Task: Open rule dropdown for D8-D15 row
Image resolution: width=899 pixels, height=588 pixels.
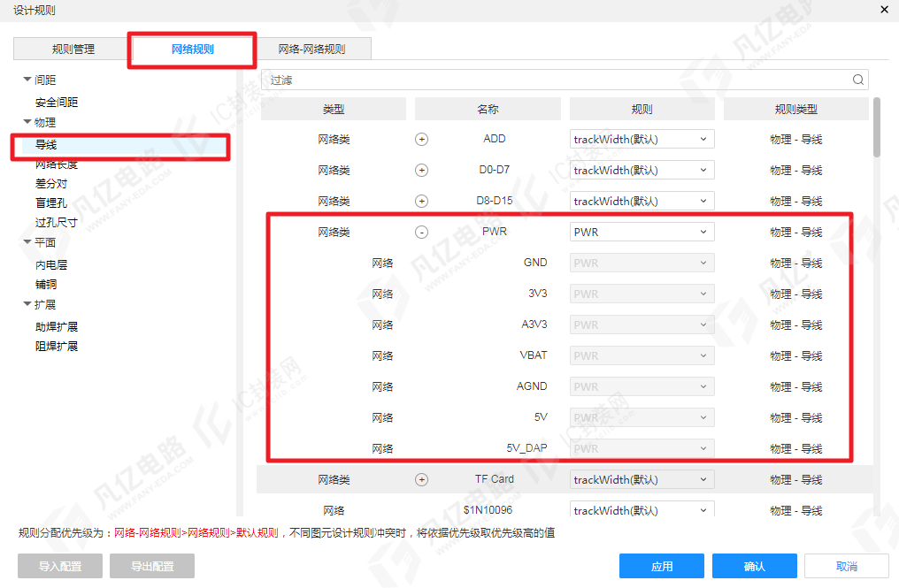Action: pyautogui.click(x=642, y=202)
